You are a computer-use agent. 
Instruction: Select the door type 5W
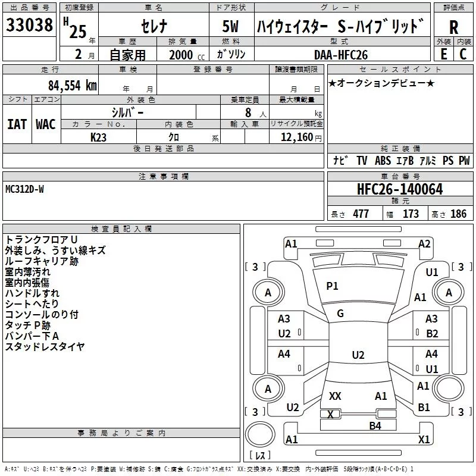(x=230, y=26)
